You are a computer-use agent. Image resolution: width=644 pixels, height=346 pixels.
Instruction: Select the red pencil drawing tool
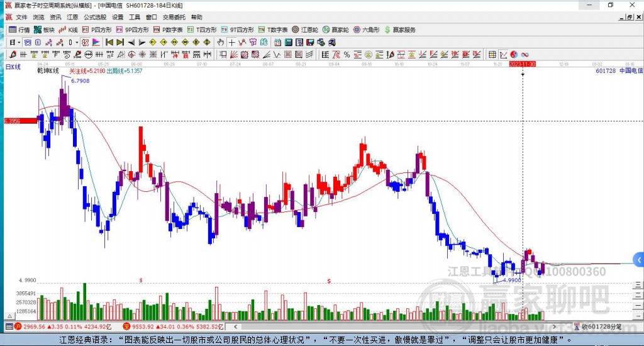pyautogui.click(x=13, y=55)
